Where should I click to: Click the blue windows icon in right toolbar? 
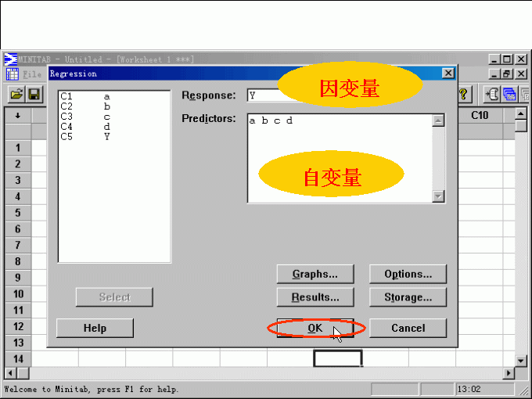[x=509, y=95]
